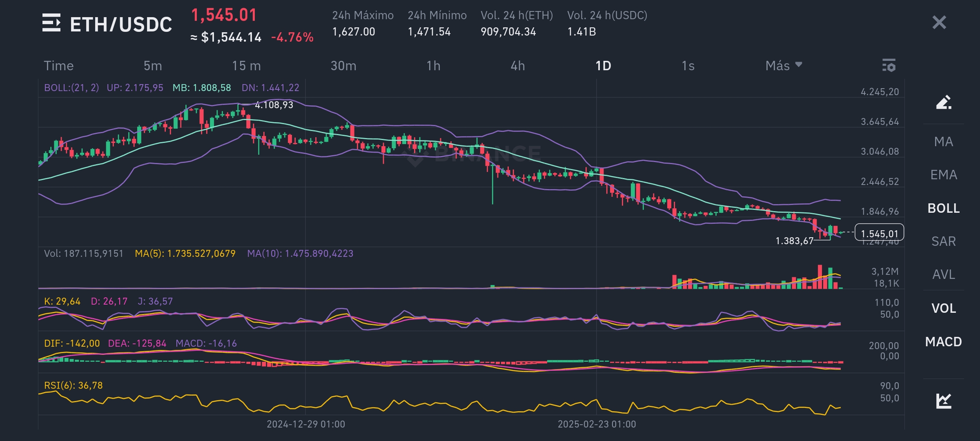The height and width of the screenshot is (441, 980).
Task: Switch to the 4h timeframe
Action: [519, 66]
